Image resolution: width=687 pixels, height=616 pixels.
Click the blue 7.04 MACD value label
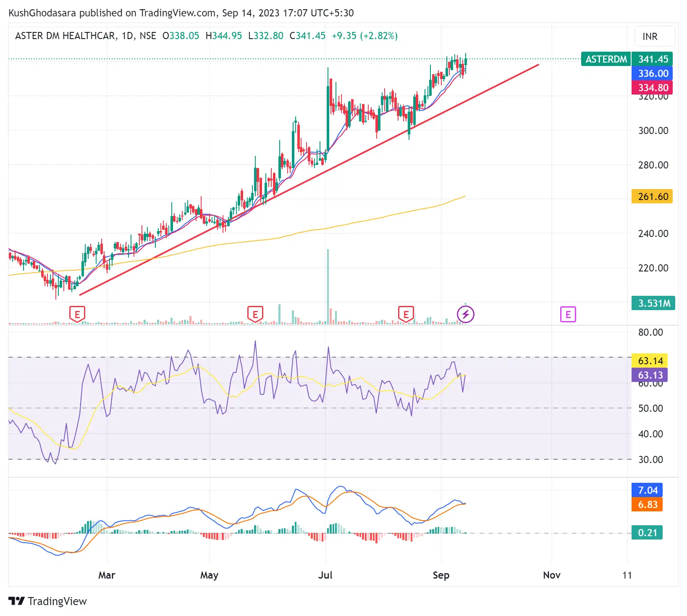[x=647, y=490]
